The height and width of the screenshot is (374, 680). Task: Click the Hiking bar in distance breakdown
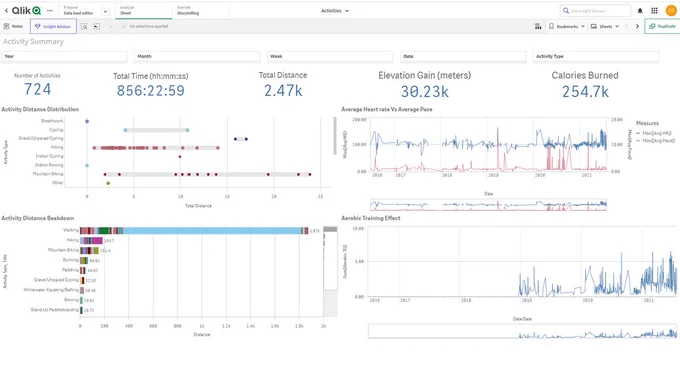92,240
